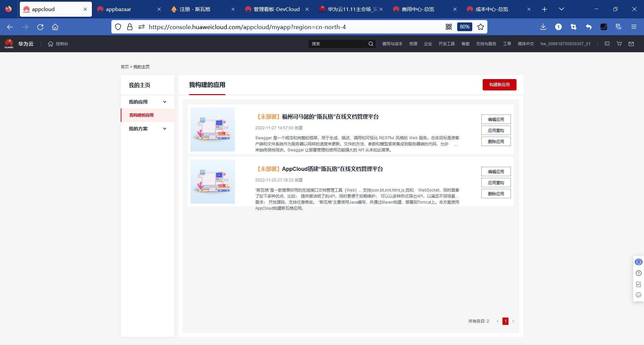Viewport: 644px width, 345px height.
Task: Go to the next pagination page
Action: 513,321
